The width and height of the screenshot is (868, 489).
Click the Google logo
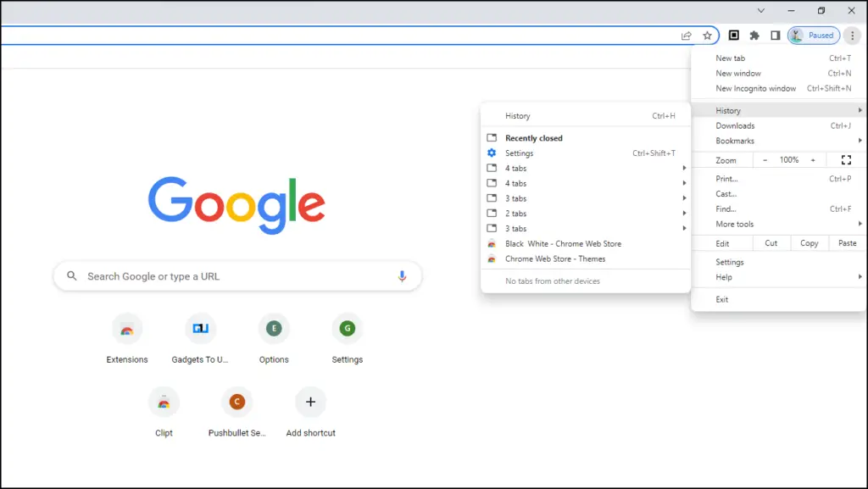pyautogui.click(x=236, y=205)
